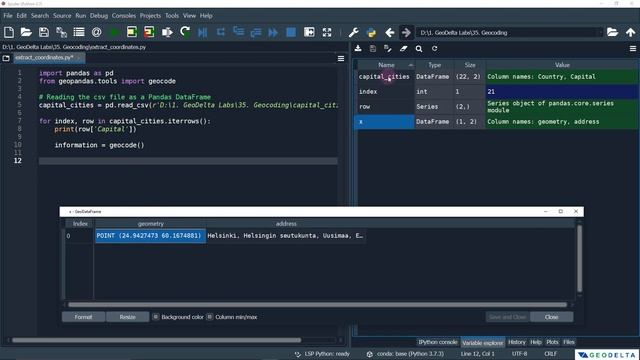
Task: Stop debugging with the square icon
Action: click(x=291, y=32)
